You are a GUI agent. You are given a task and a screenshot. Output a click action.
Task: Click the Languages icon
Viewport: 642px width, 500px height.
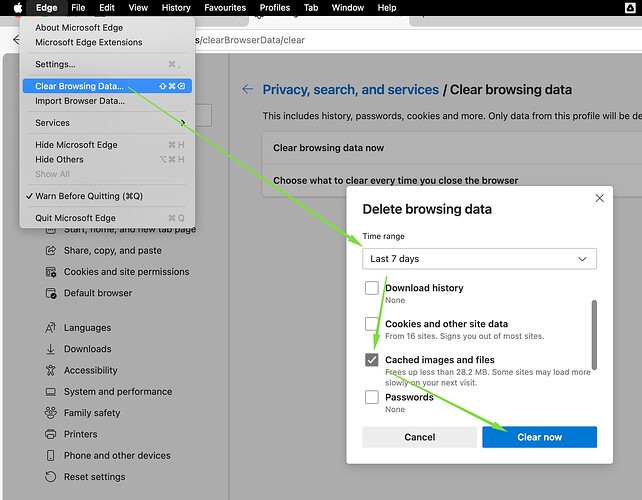point(50,328)
